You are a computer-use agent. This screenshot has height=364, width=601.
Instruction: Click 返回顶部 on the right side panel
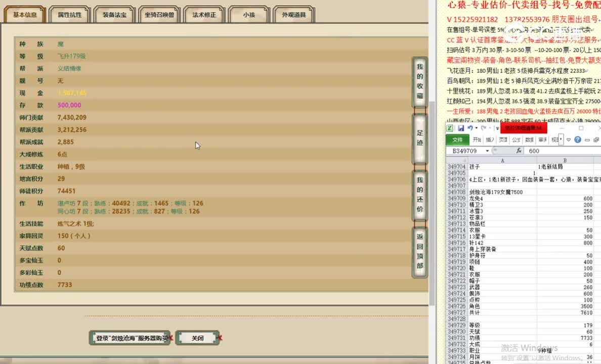click(419, 251)
